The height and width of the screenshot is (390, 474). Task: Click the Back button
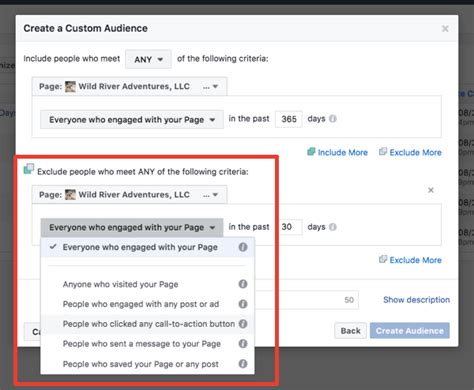[x=350, y=331]
